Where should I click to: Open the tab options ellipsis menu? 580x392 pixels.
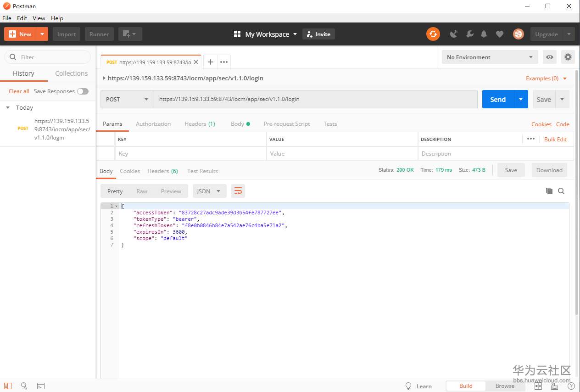pyautogui.click(x=224, y=62)
